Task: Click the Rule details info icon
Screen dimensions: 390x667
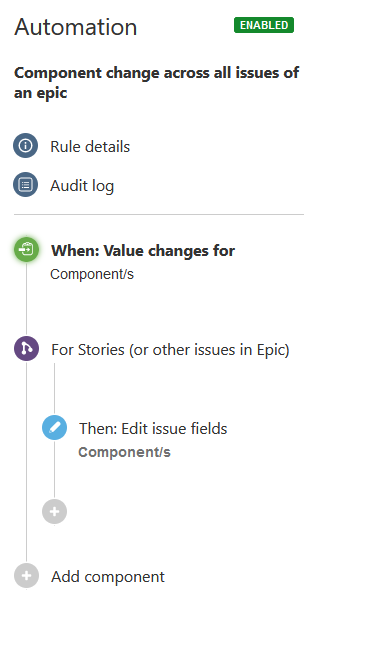Action: coord(26,145)
